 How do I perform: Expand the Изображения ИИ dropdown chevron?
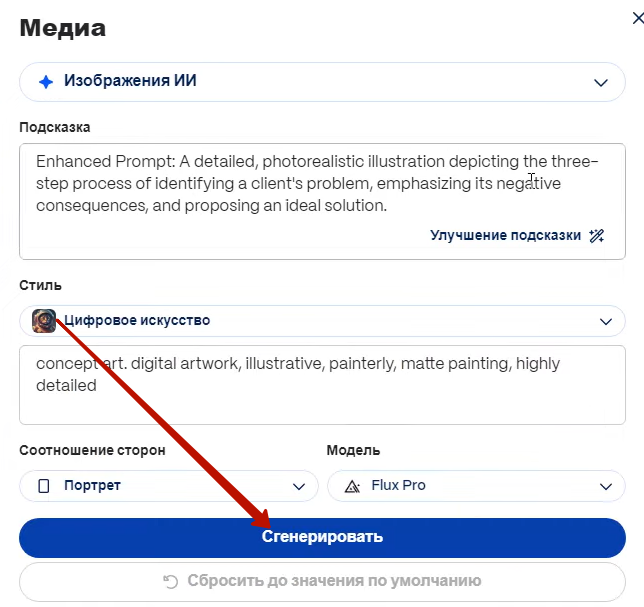600,83
